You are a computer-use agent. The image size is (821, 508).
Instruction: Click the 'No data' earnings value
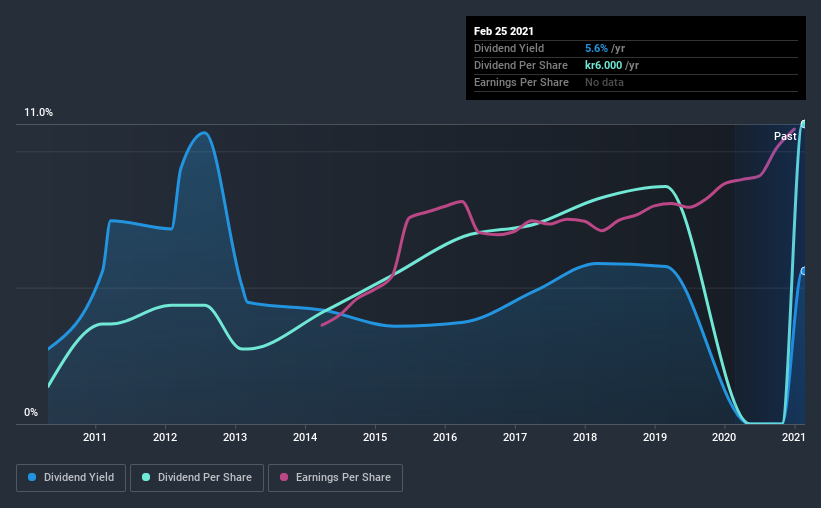(x=604, y=82)
